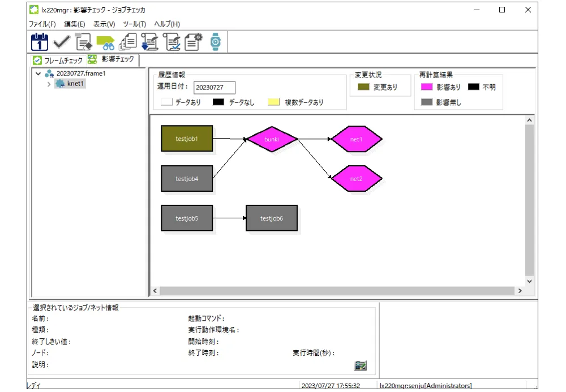Open the 表示(V) menu
The width and height of the screenshot is (566, 392).
(104, 24)
